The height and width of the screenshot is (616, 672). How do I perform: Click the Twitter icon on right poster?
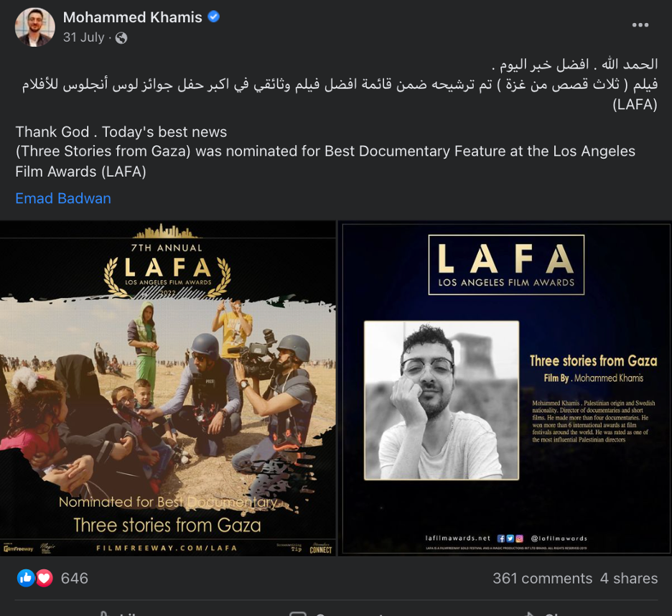[510, 538]
